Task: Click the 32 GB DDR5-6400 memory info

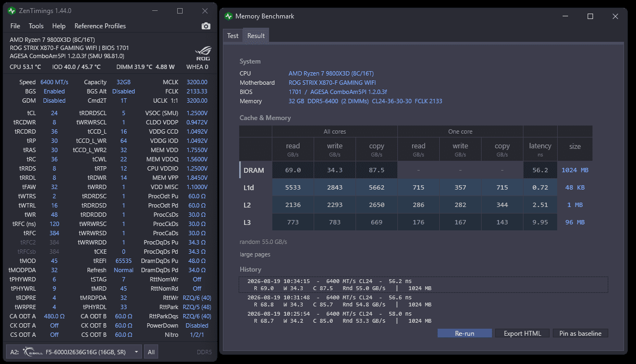Action: [365, 102]
